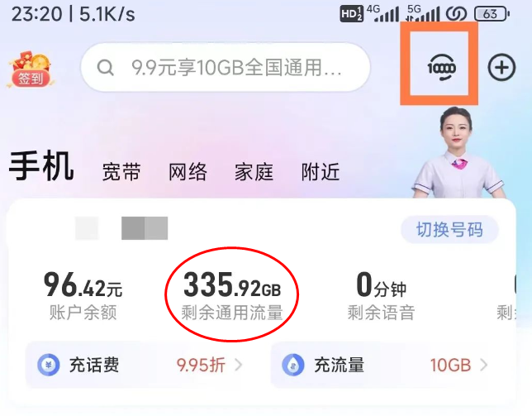Switch to the 网络 tab
This screenshot has height=416, width=532.
point(188,171)
